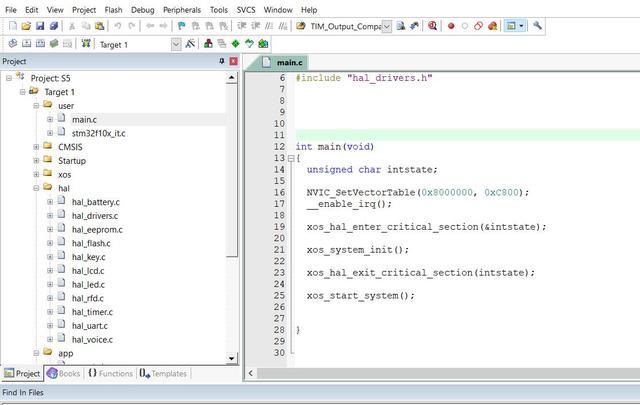
Task: Click the project tree scroll-up arrow
Action: (x=231, y=78)
